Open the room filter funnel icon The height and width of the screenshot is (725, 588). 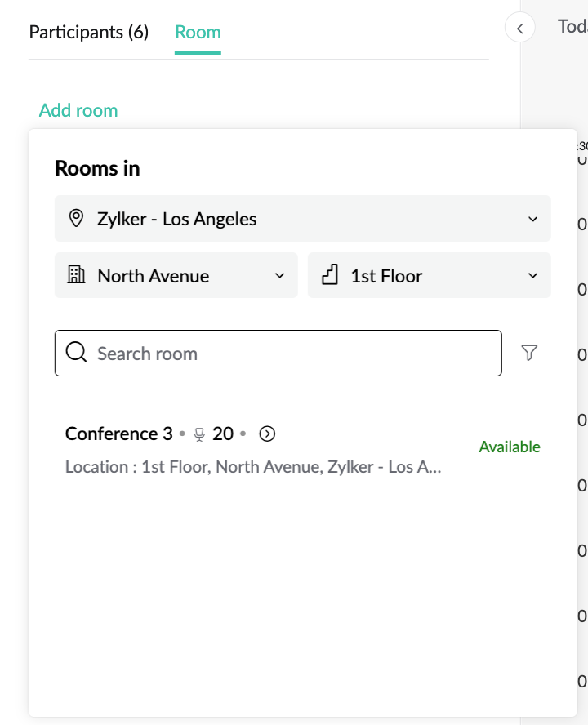(529, 353)
